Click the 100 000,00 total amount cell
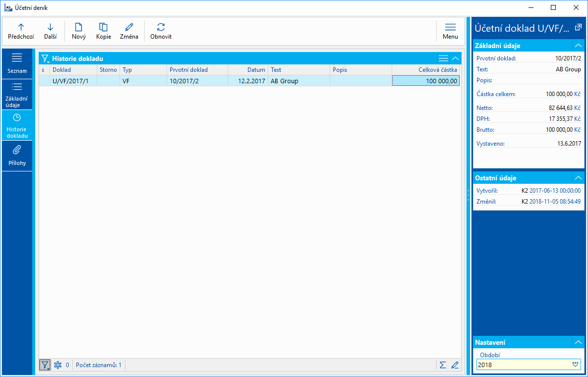This screenshot has width=588, height=377. point(426,81)
